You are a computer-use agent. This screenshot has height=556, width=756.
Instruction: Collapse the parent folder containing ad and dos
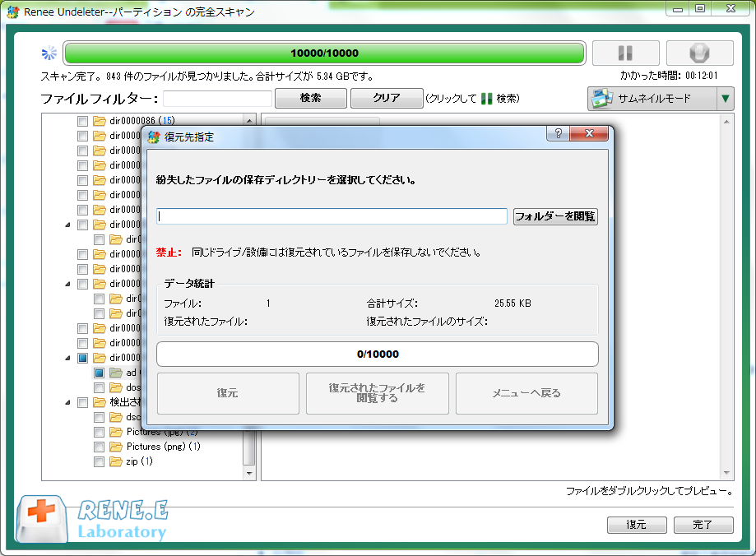coord(67,359)
